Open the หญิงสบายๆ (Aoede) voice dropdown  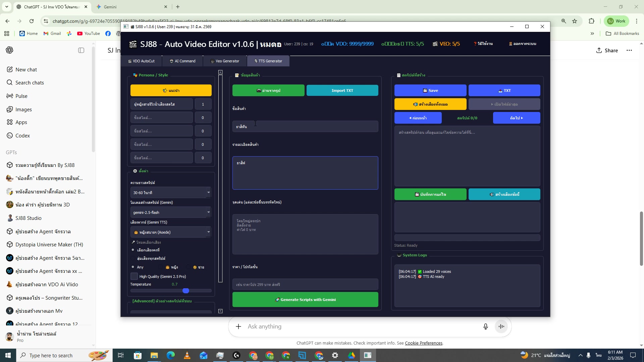[x=170, y=232]
